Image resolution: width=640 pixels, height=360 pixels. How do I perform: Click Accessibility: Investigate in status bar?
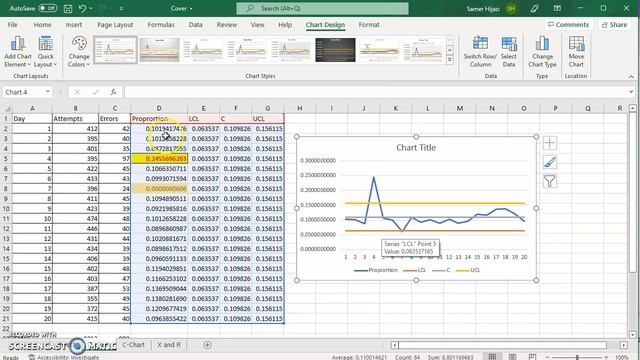pos(64,357)
